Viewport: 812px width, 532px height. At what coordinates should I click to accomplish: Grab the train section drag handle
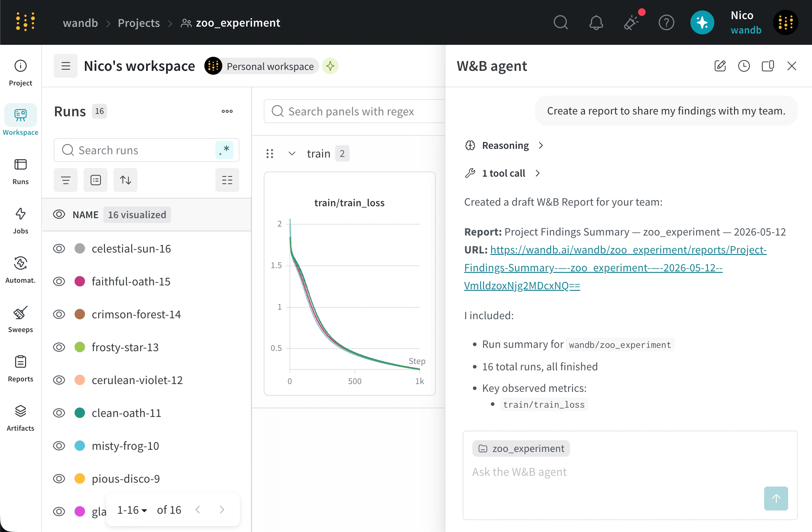coord(269,154)
